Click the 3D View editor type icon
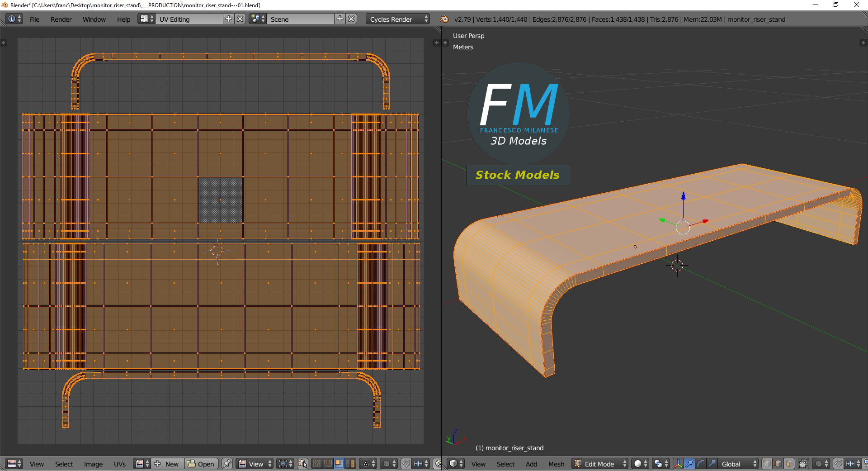 (454, 464)
